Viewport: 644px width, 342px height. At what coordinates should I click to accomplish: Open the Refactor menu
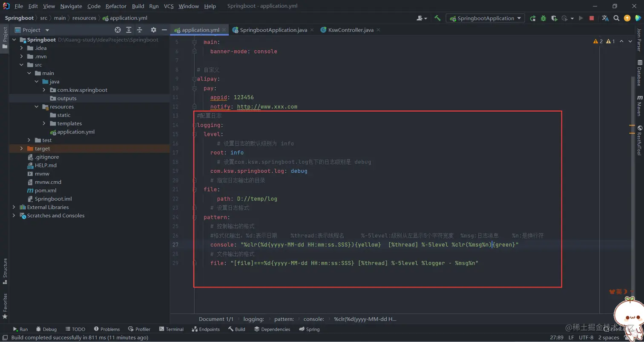coord(116,6)
